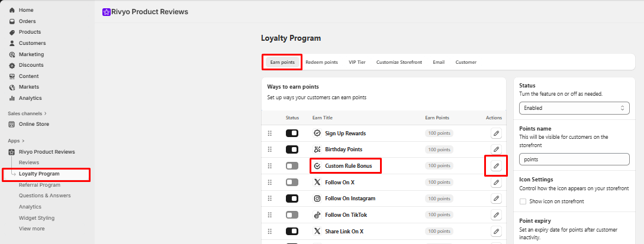The height and width of the screenshot is (244, 644).
Task: Edit Custom Rule Bonus with pencil icon
Action: (x=496, y=165)
